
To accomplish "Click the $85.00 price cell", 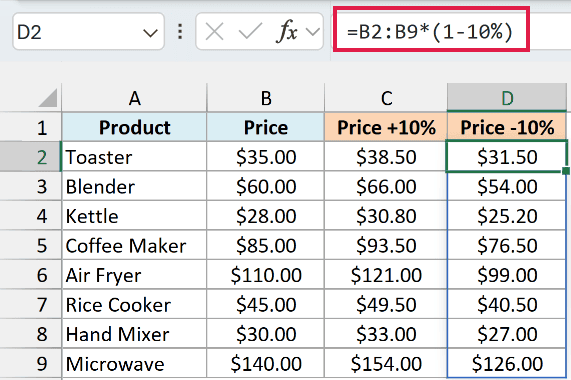I will [x=266, y=245].
